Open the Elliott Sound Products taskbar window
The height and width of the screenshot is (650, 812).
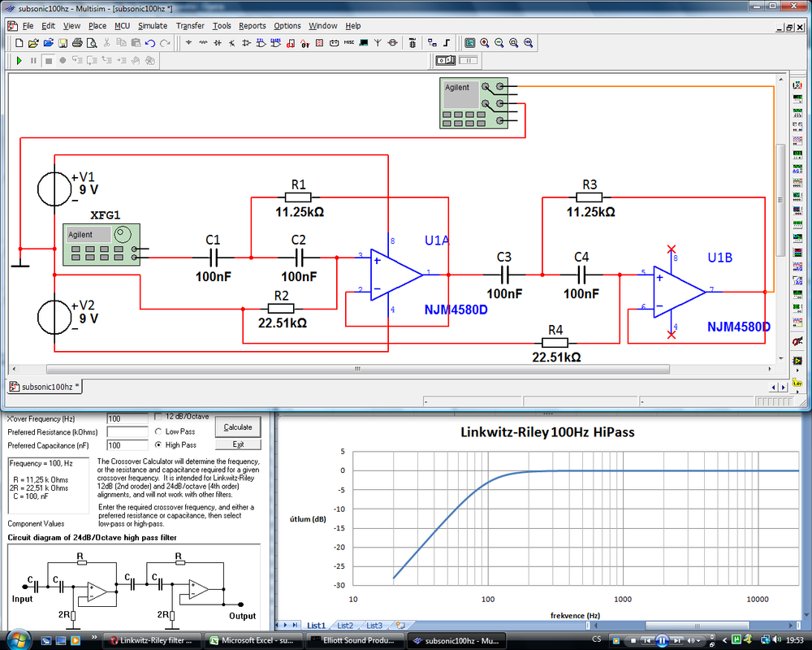click(x=356, y=641)
